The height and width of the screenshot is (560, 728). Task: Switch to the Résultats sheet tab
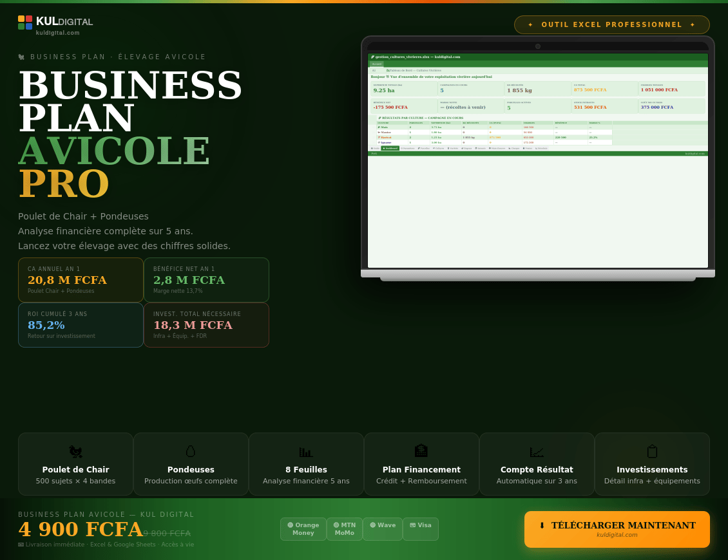click(x=541, y=149)
